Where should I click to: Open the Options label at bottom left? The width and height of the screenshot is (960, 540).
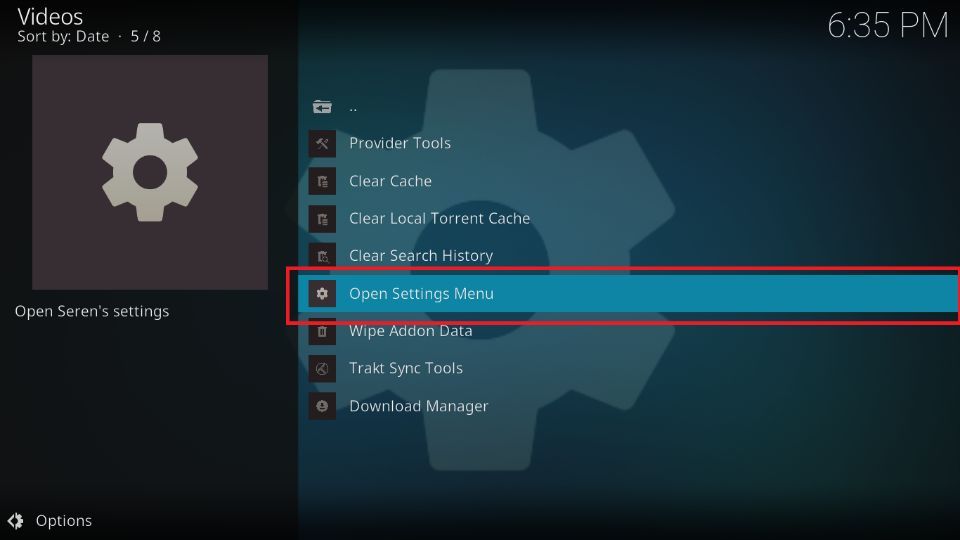click(64, 520)
